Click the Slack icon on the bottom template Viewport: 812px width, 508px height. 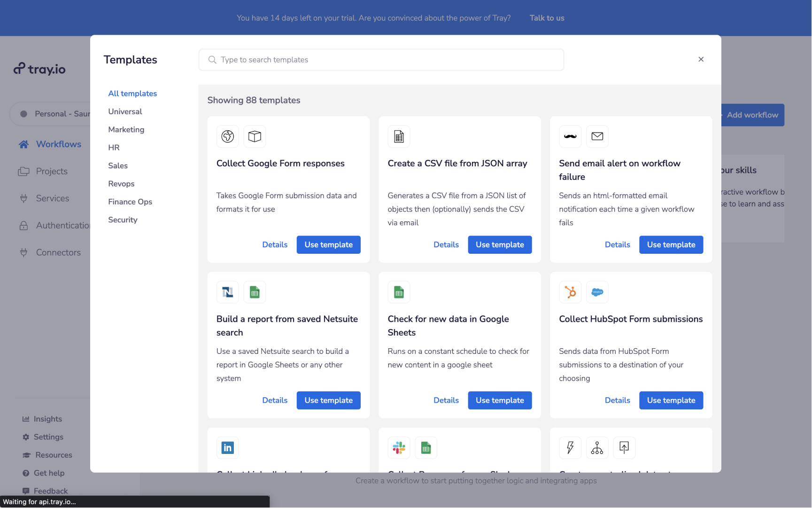coord(399,447)
